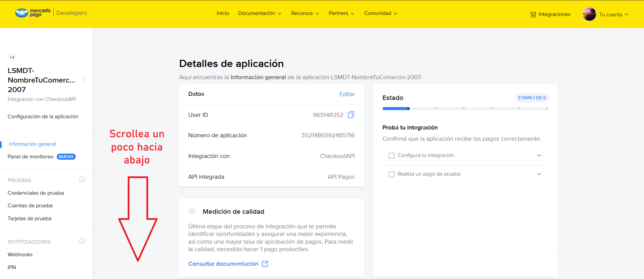Click Configuración de la aplicación in sidebar
644x279 pixels.
[x=43, y=117]
